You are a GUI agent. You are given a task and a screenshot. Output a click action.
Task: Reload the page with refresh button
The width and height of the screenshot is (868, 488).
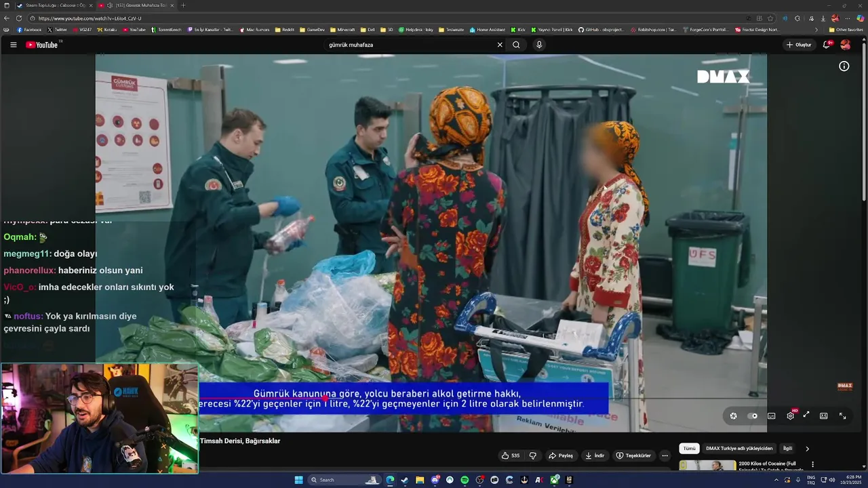pos(19,18)
